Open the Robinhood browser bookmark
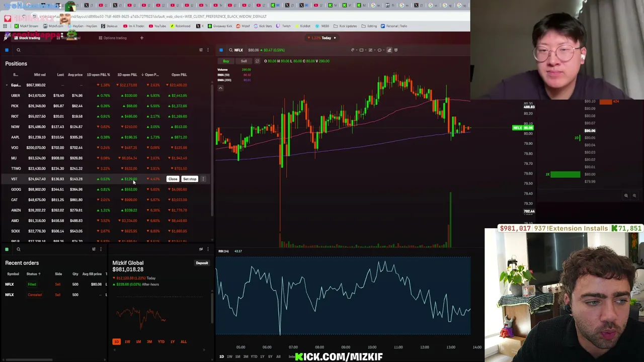Viewport: 644px width, 362px height. tap(180, 26)
